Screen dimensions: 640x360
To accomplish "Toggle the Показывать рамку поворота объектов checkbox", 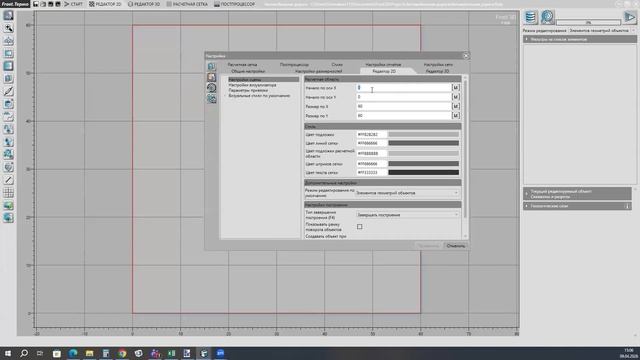I will pyautogui.click(x=360, y=227).
